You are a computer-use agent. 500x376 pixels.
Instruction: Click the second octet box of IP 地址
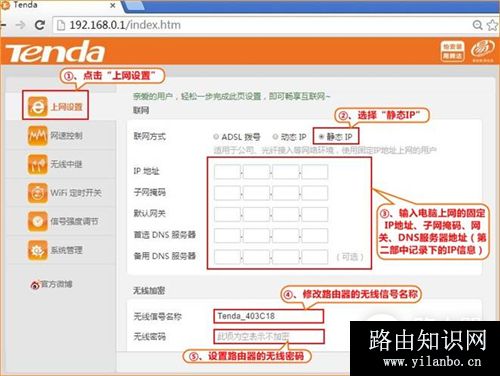tap(256, 172)
